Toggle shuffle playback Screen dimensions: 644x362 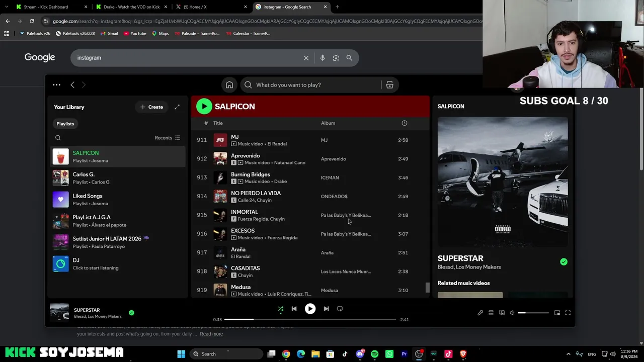pyautogui.click(x=280, y=309)
